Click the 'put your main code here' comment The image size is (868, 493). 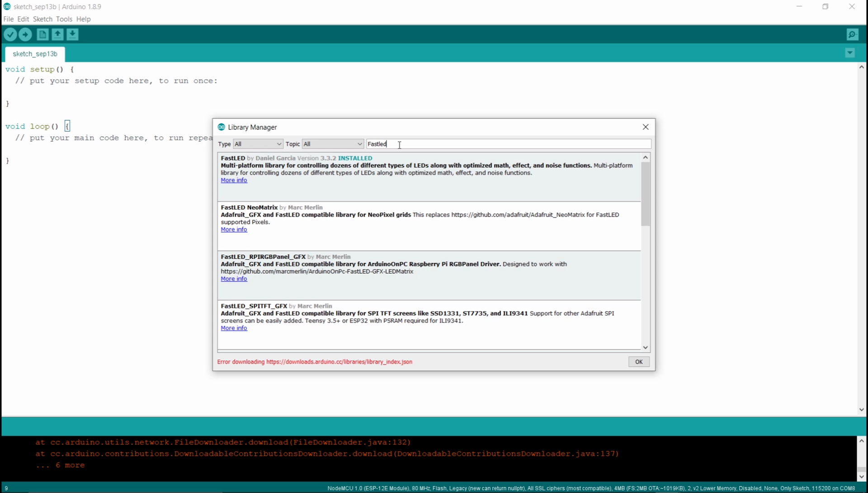tap(113, 138)
